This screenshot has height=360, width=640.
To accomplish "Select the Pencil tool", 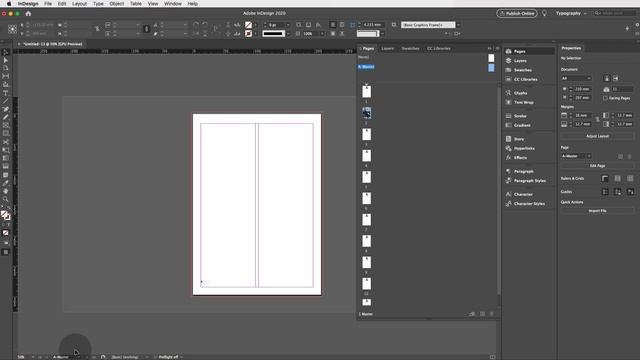I will (x=5, y=118).
